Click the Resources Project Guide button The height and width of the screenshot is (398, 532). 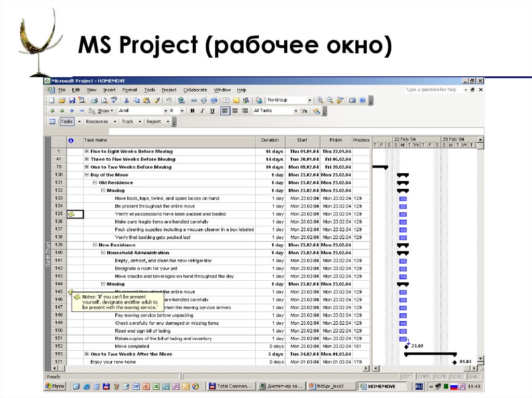[97, 121]
